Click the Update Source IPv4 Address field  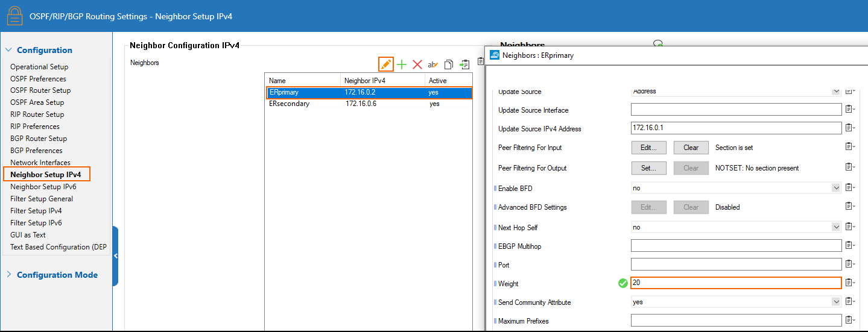coord(736,128)
